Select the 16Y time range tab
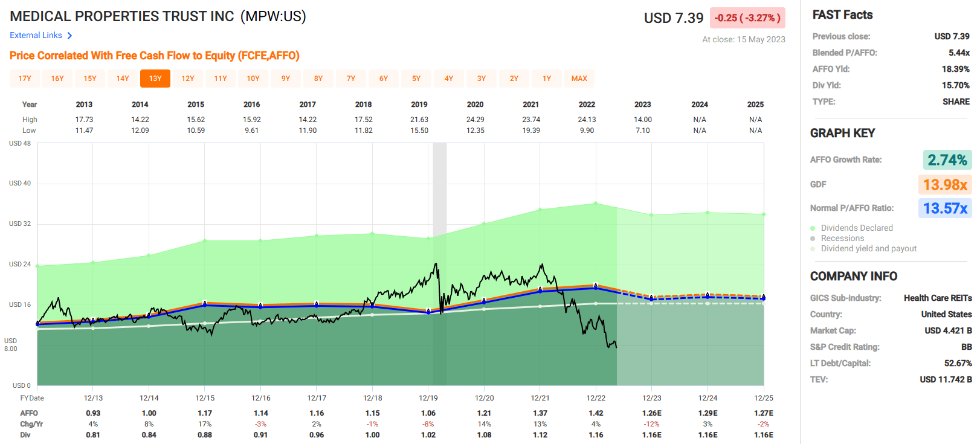The width and height of the screenshot is (980, 444). coord(57,79)
